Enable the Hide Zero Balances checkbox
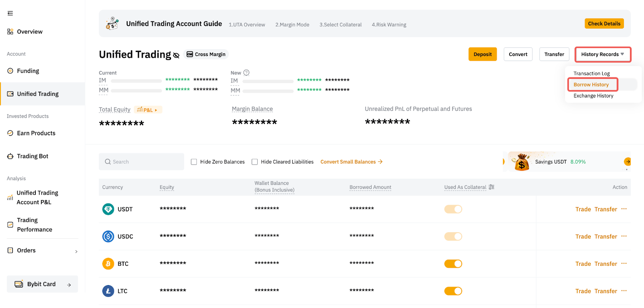 tap(194, 162)
